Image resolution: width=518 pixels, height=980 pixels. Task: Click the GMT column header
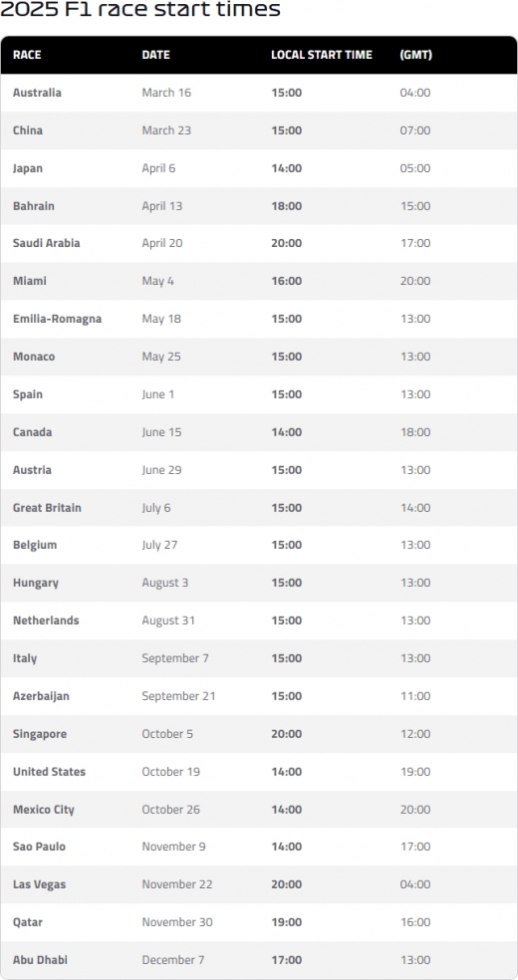(415, 55)
